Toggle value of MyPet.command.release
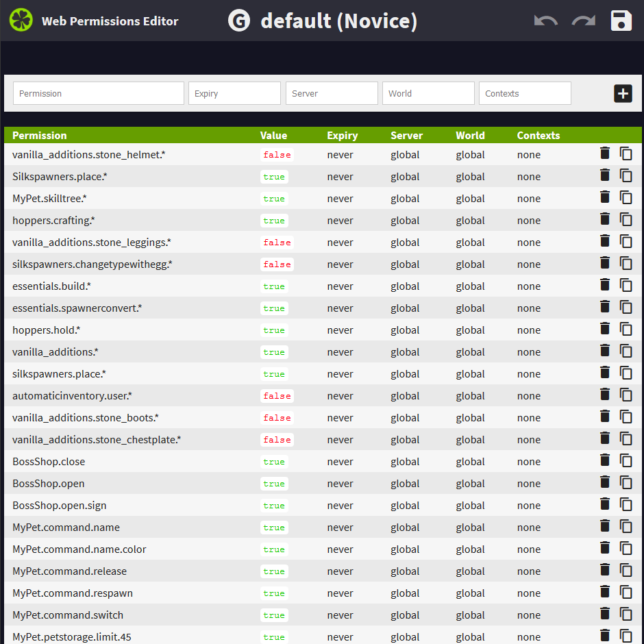 click(x=274, y=571)
